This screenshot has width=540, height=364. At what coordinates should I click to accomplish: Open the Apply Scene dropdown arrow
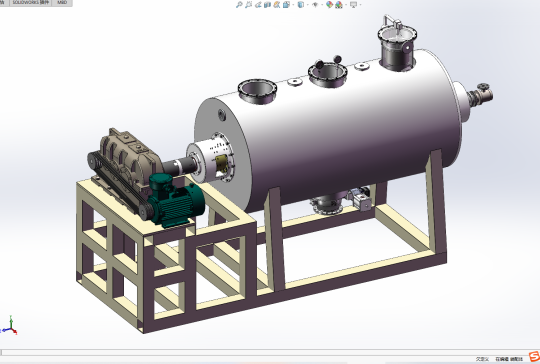coord(346,4)
